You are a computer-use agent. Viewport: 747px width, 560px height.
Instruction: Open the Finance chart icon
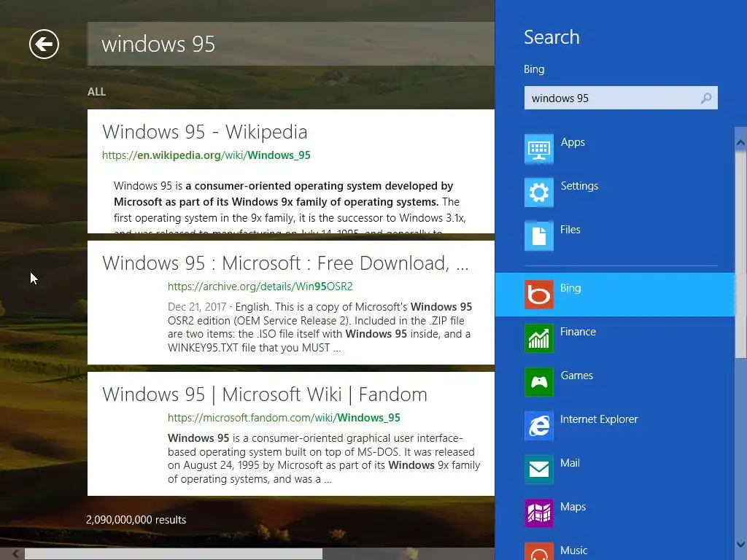point(539,338)
